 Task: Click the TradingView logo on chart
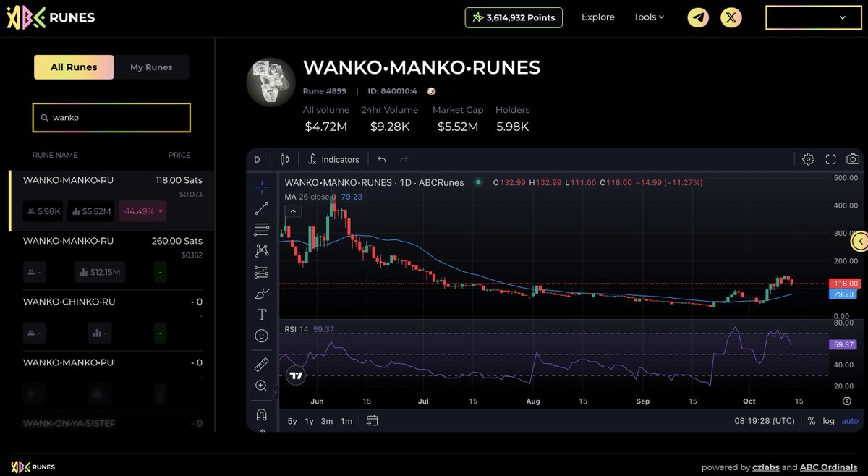tap(295, 375)
